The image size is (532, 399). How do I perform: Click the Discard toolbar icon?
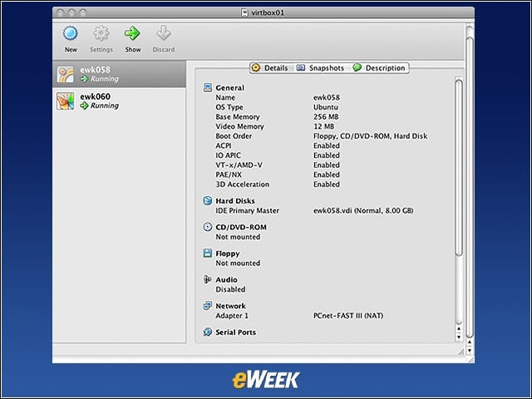click(x=163, y=33)
